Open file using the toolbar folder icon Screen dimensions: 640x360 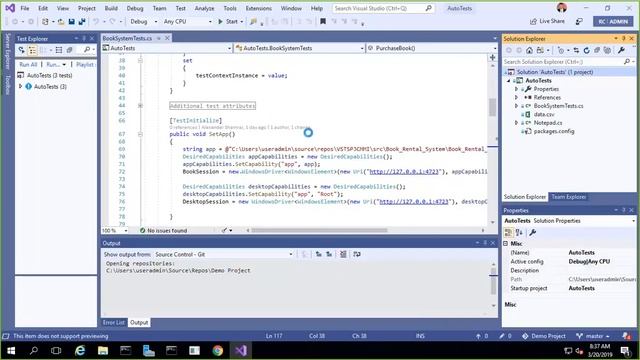click(61, 22)
